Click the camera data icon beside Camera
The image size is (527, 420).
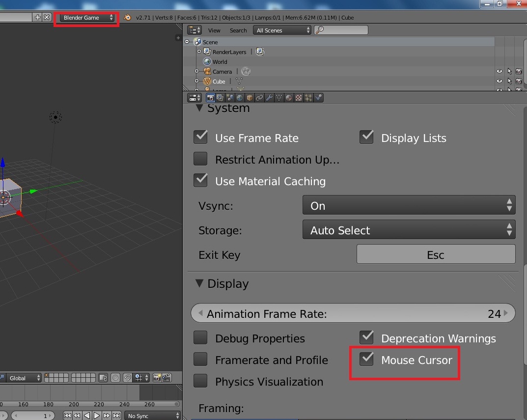(x=246, y=71)
